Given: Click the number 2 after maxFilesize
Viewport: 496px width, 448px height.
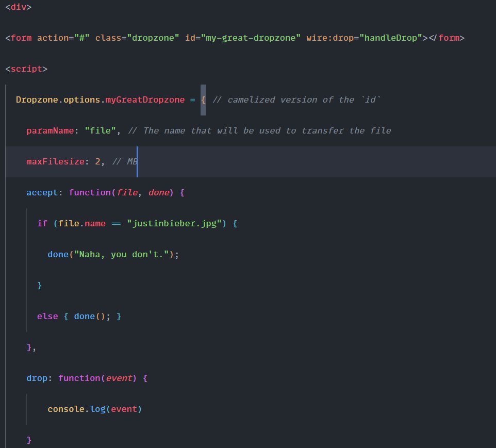Looking at the screenshot, I should (98, 162).
